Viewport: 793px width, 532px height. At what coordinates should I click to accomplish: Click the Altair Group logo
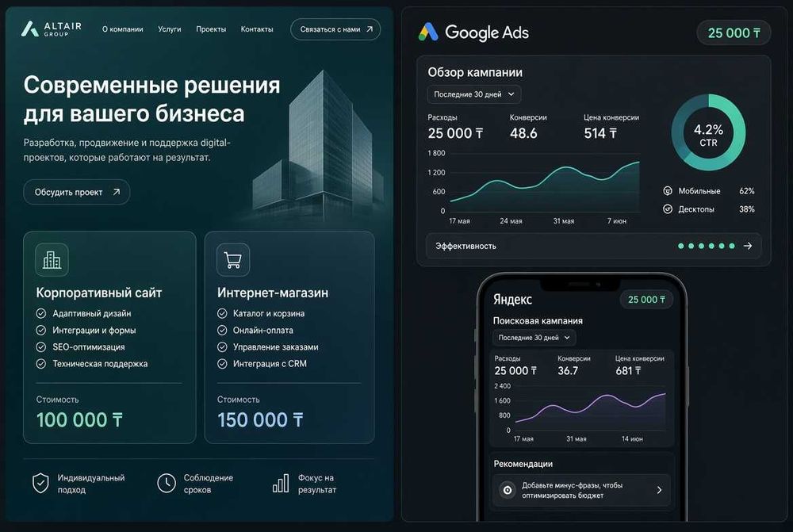tap(51, 29)
